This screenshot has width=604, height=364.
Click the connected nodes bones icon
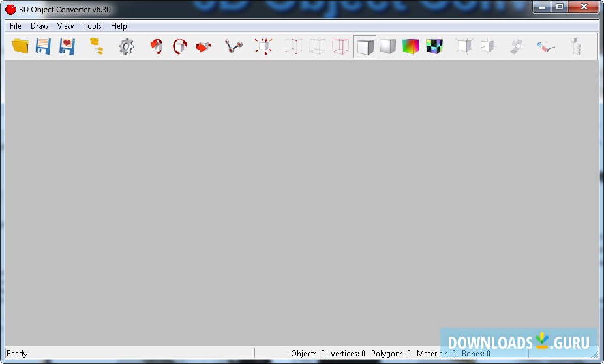[x=234, y=46]
